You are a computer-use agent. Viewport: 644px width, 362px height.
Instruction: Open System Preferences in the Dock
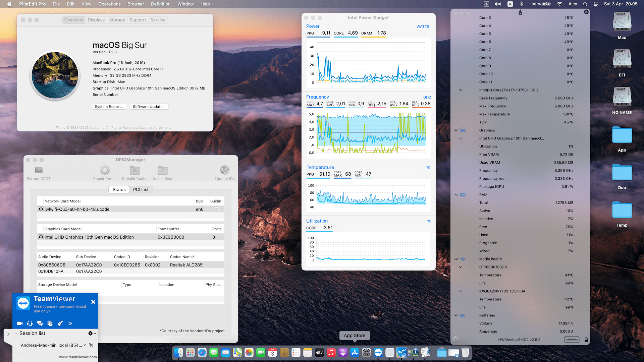[x=366, y=352]
